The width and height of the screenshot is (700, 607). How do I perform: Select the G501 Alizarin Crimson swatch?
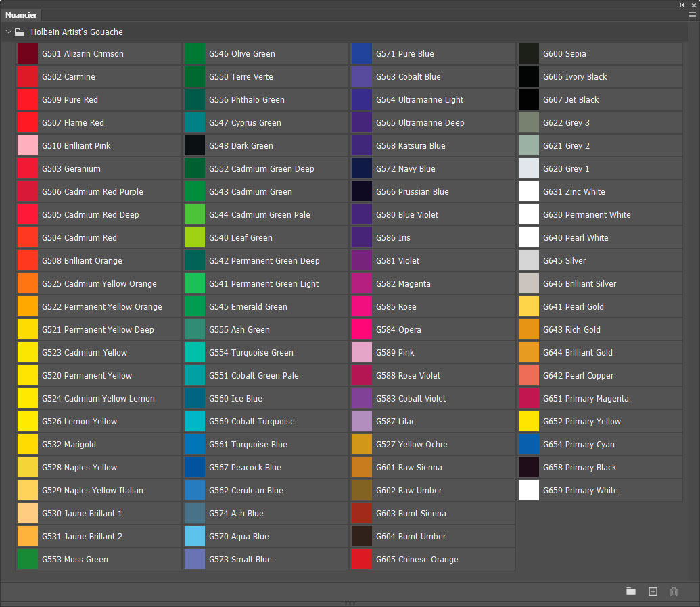[28, 54]
